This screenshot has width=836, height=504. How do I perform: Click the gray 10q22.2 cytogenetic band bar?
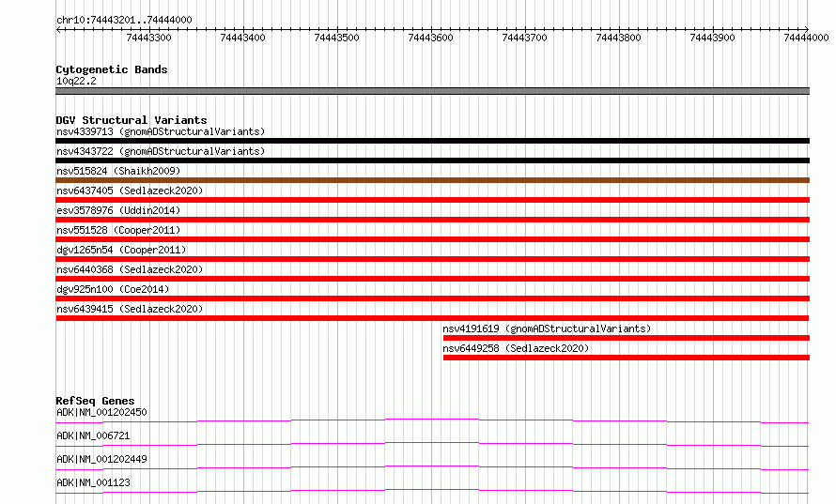click(x=432, y=91)
